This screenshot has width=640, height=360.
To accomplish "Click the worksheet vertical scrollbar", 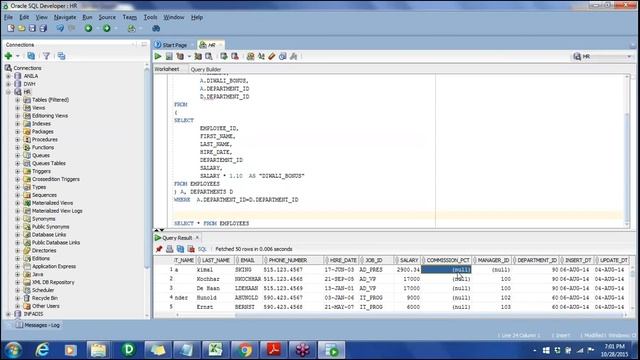I will (627, 151).
